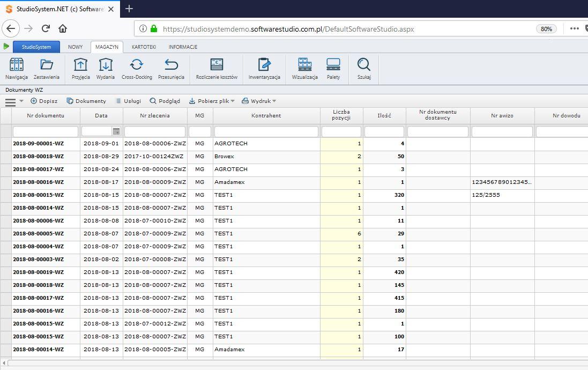The width and height of the screenshot is (588, 370).
Task: Go to browser home page
Action: tap(63, 28)
